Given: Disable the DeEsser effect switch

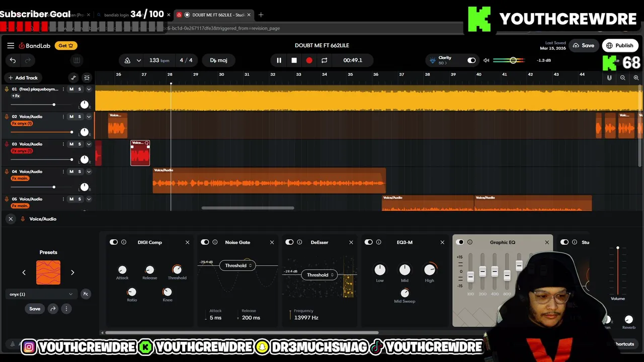Looking at the screenshot, I should point(289,242).
